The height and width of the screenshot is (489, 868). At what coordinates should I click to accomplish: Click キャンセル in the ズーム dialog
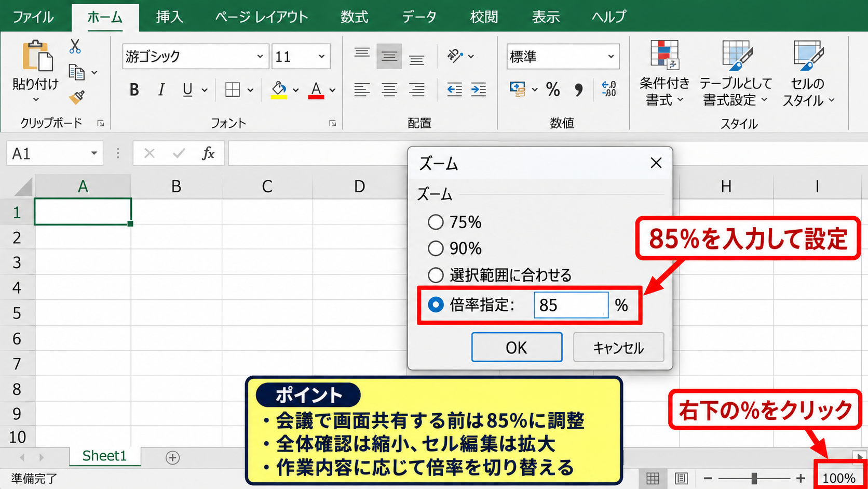[618, 347]
